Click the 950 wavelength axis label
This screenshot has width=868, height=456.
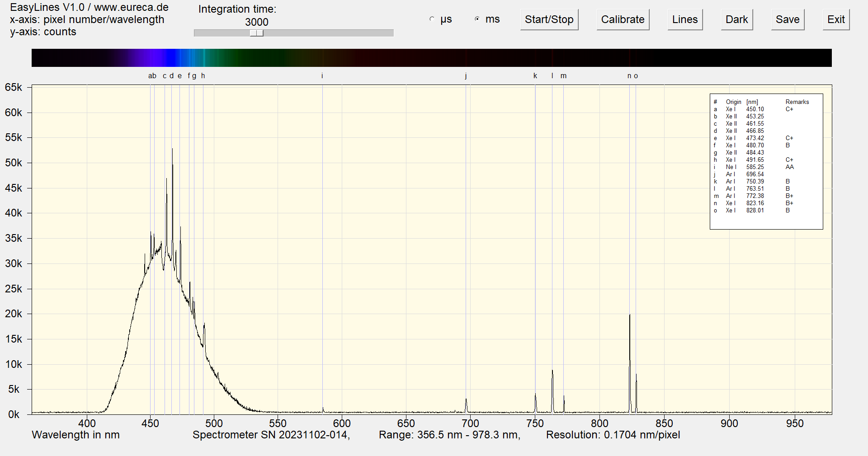pos(795,423)
